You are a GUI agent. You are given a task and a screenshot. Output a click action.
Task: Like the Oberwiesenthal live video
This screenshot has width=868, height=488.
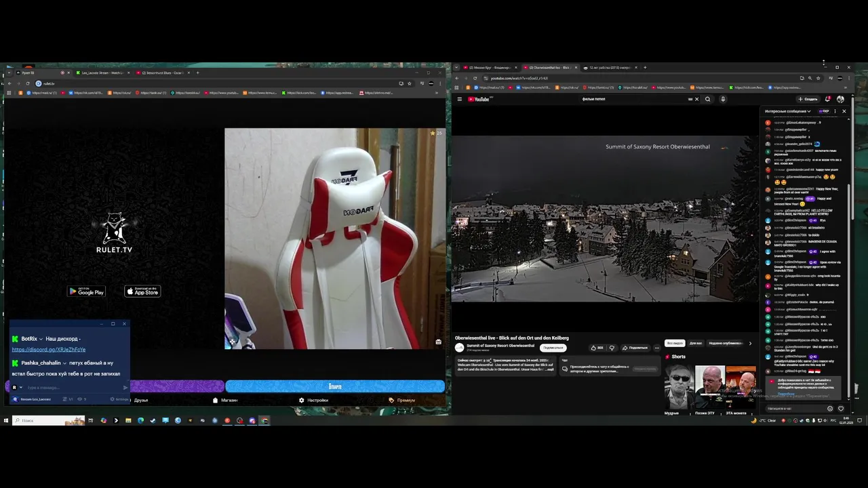pos(597,348)
